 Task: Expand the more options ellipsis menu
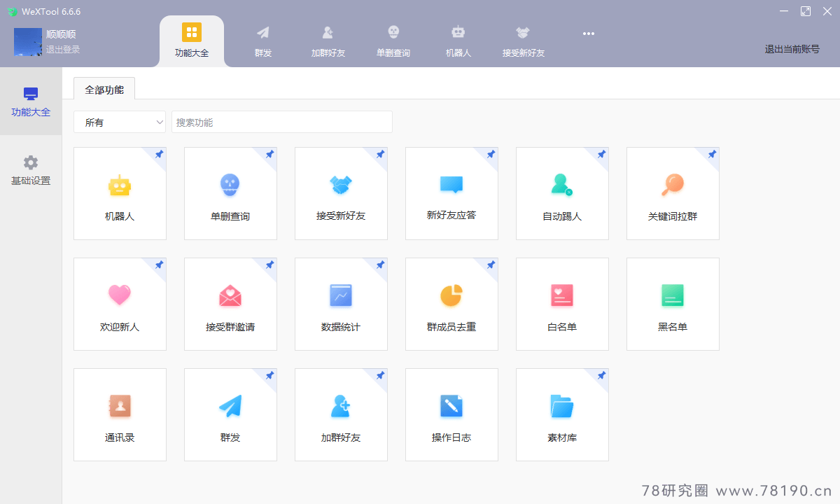(x=588, y=34)
